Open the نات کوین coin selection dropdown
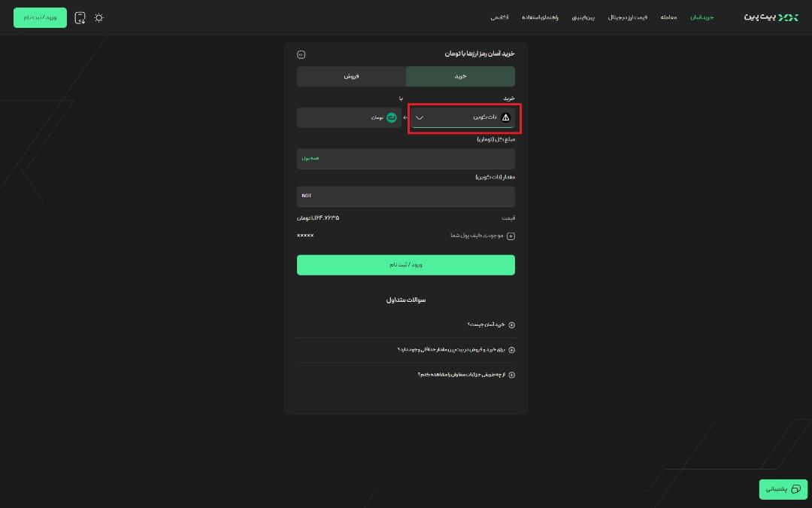The height and width of the screenshot is (508, 812). 463,117
